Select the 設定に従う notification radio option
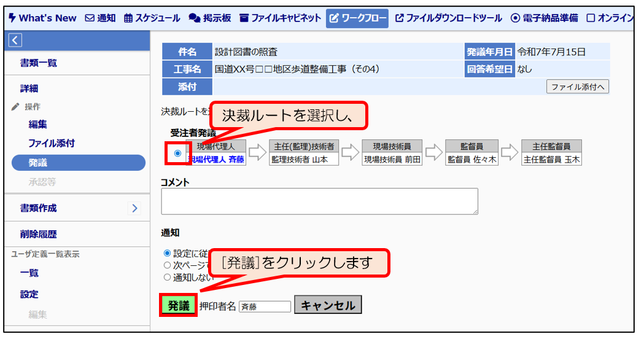644x339 pixels. pos(167,253)
